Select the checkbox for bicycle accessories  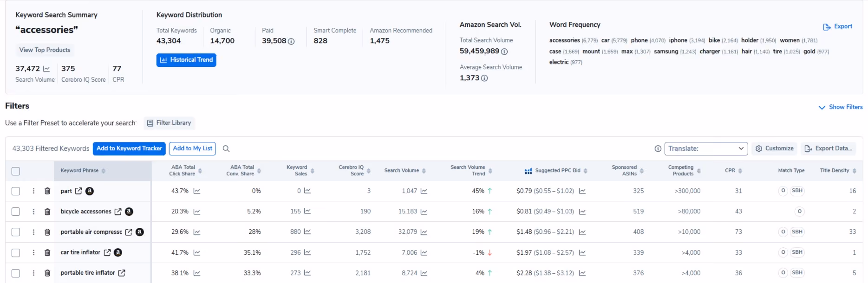point(16,212)
